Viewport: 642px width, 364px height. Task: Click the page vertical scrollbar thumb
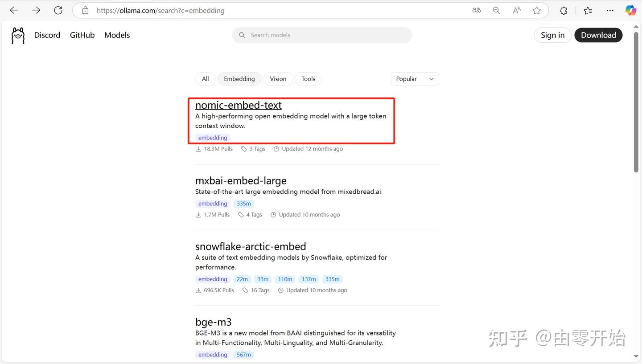pos(636,102)
